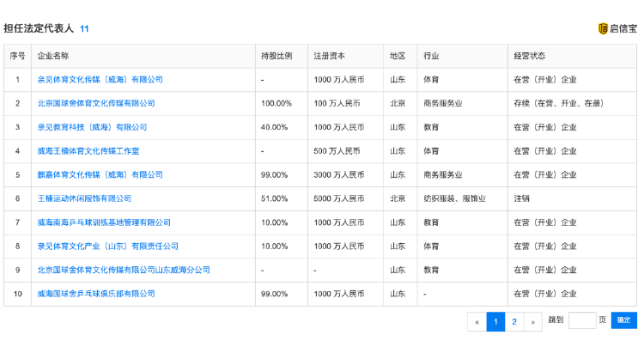Open 亲见体育文化产业（山东）有限责任公司 link

(107, 247)
